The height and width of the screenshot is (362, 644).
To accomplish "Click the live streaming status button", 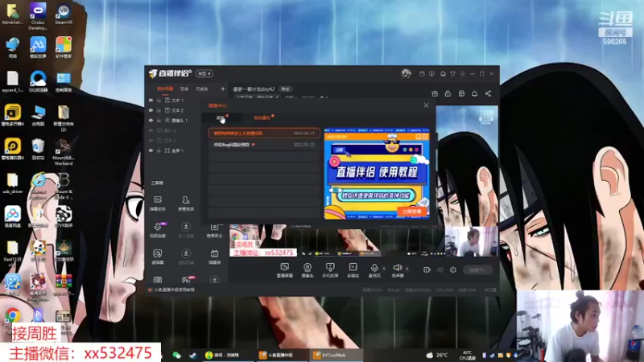I will pos(477,269).
